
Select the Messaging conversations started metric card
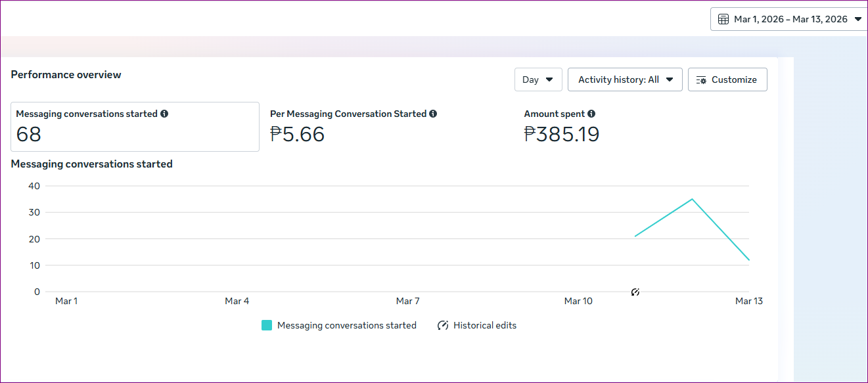coord(135,127)
